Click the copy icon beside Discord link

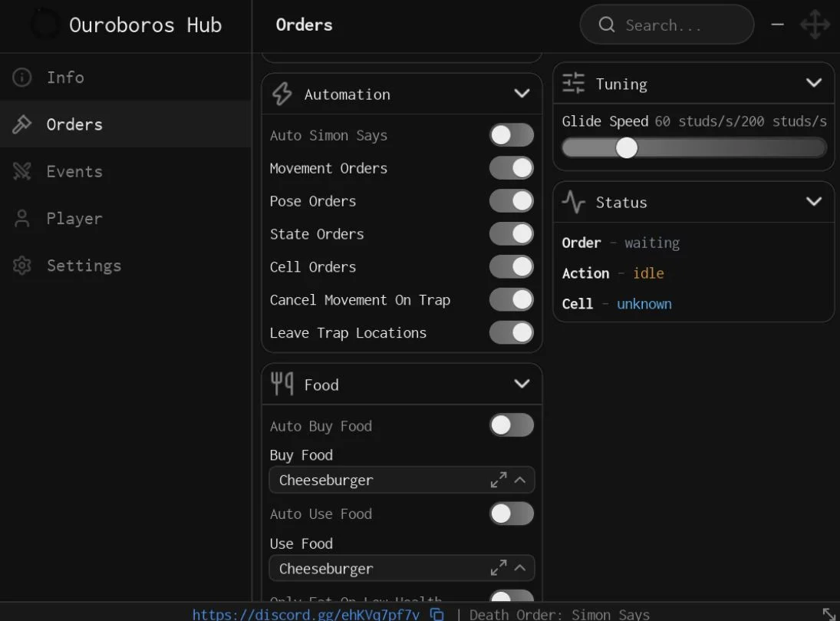(437, 615)
